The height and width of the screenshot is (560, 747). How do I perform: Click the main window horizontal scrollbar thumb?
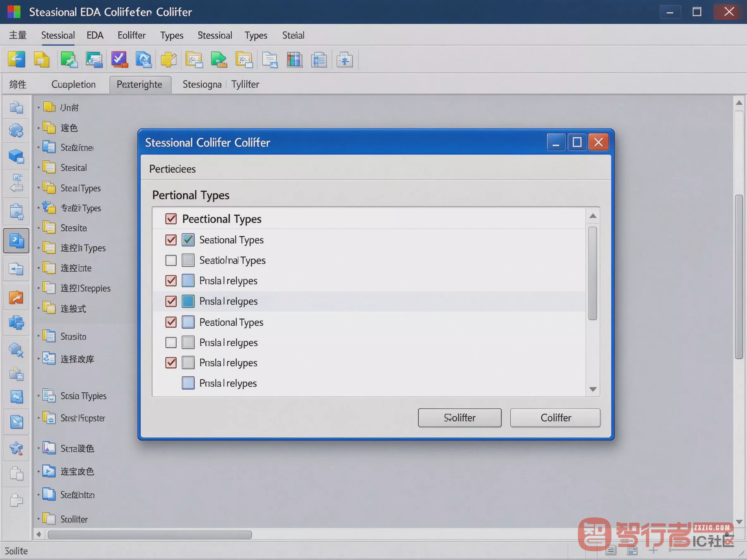click(149, 535)
